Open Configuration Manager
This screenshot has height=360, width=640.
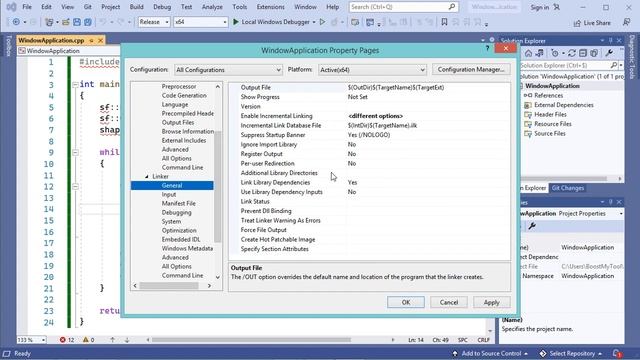[471, 69]
